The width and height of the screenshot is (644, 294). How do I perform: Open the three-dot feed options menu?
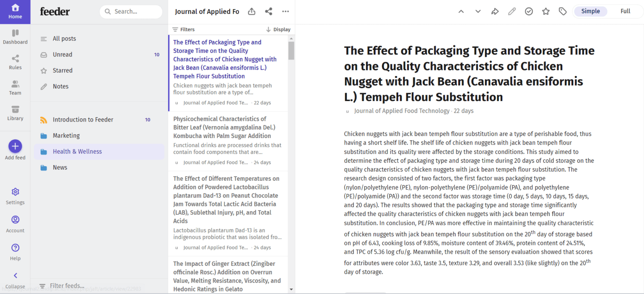286,11
